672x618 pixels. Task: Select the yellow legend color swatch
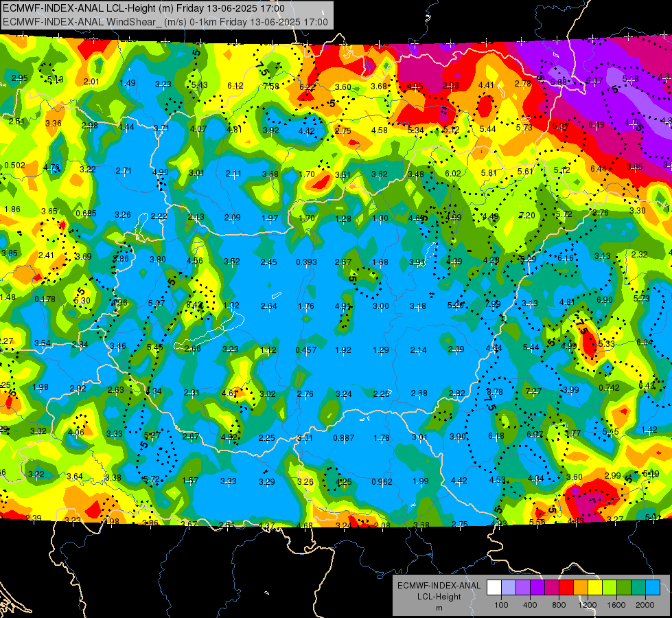point(595,588)
